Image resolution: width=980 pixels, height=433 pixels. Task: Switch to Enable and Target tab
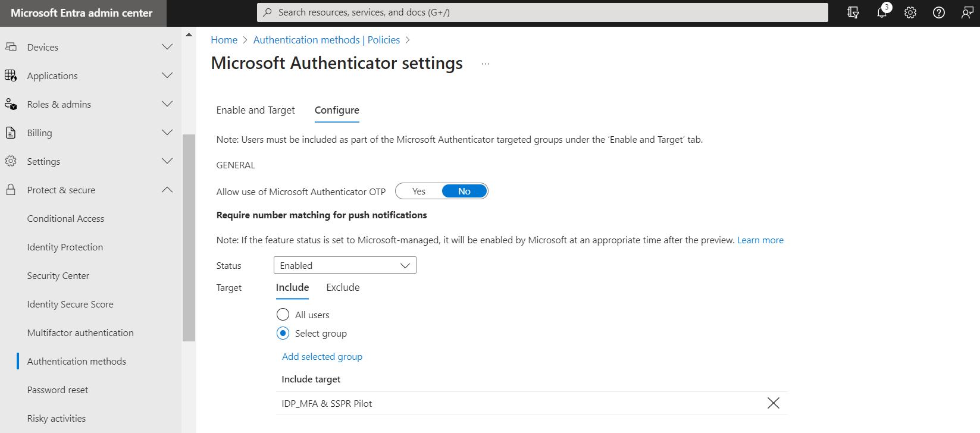pos(256,110)
